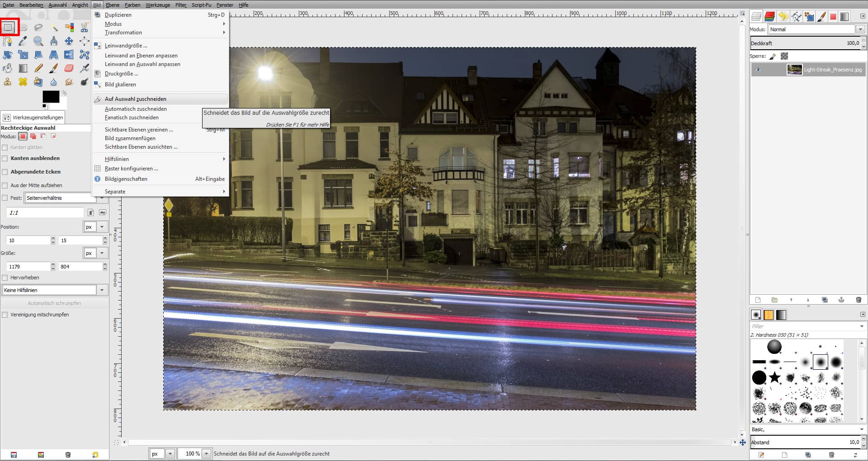868x461 pixels.
Task: Activate the Move tool
Action: point(69,41)
